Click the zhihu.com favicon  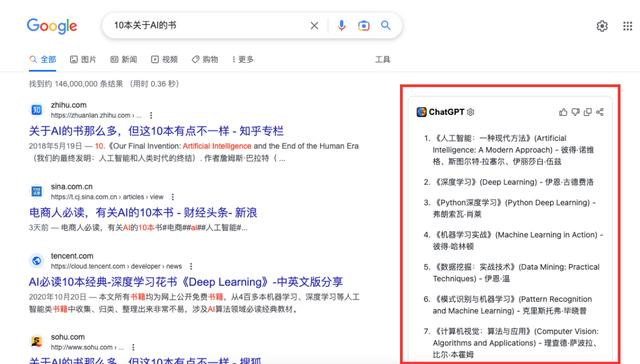click(x=37, y=110)
